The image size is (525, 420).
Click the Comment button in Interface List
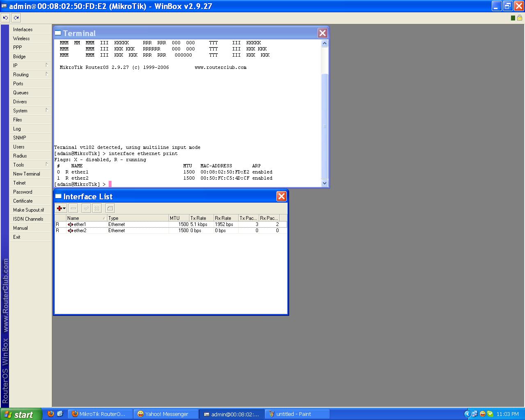[x=110, y=208]
